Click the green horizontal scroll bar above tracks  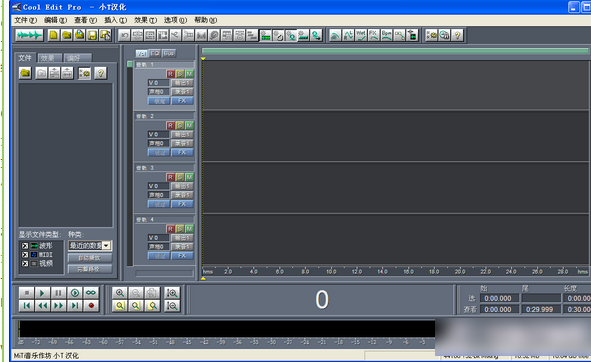[395, 51]
